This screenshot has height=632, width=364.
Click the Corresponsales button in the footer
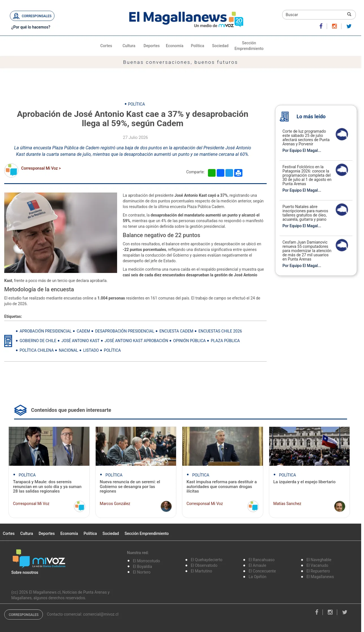(23, 614)
